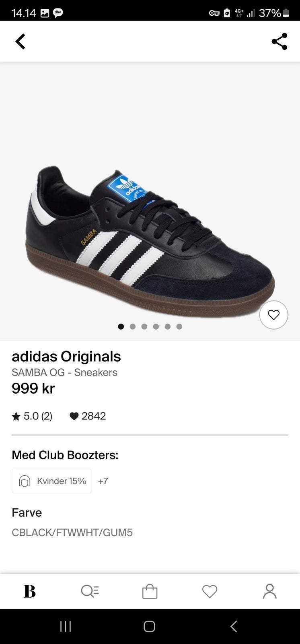
Task: Open search and categories tab
Action: (90, 591)
